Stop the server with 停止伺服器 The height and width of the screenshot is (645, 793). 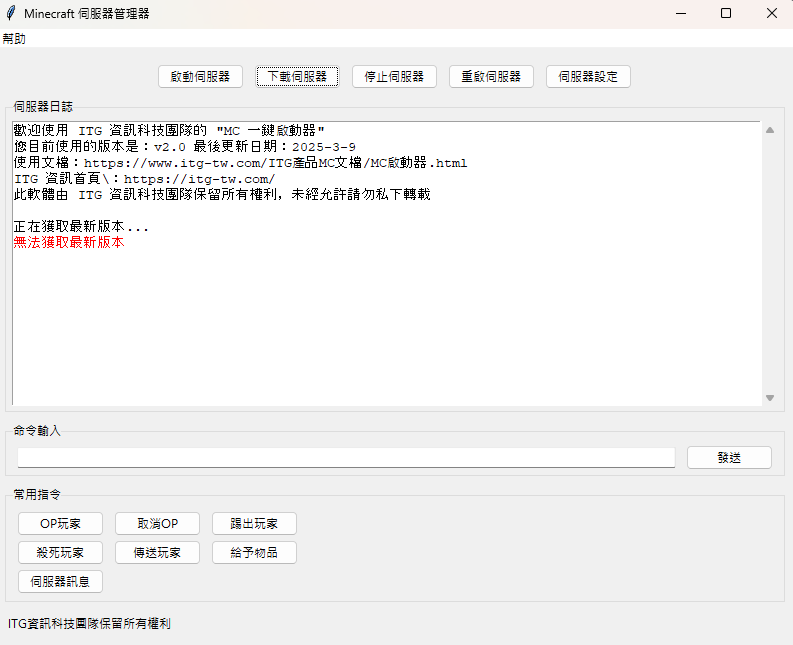coord(394,77)
